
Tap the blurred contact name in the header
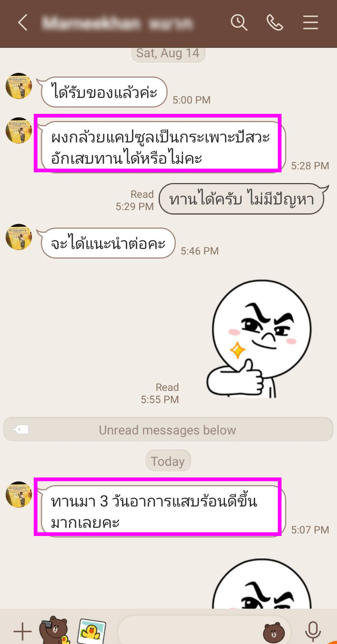point(118,23)
